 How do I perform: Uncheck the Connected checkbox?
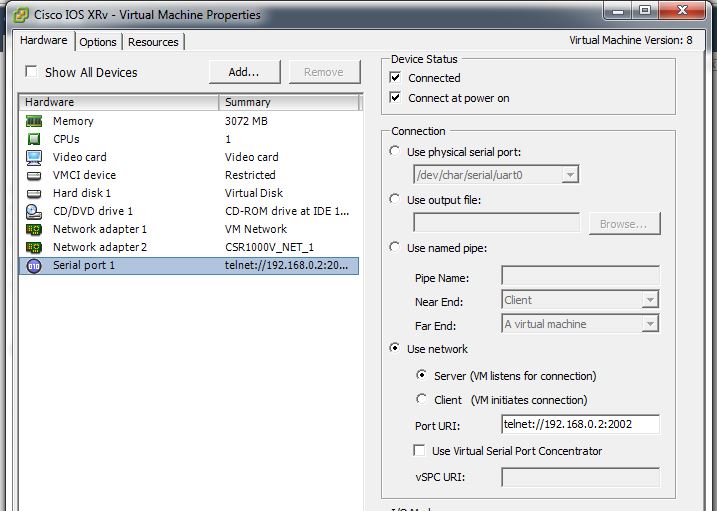[x=395, y=77]
